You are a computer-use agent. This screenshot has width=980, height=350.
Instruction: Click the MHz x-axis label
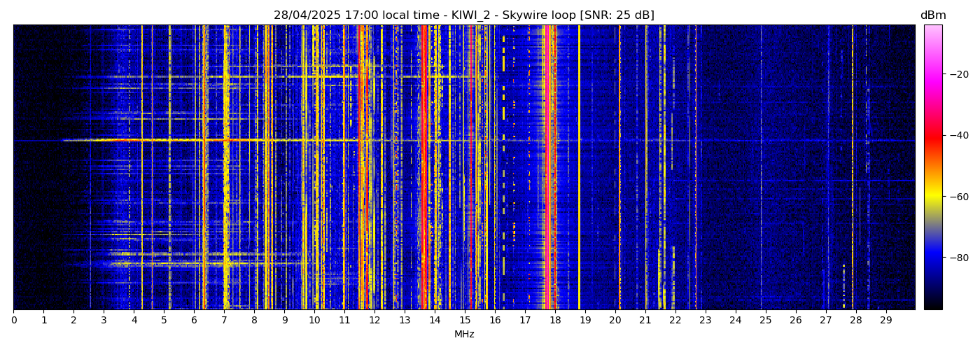(x=464, y=335)
